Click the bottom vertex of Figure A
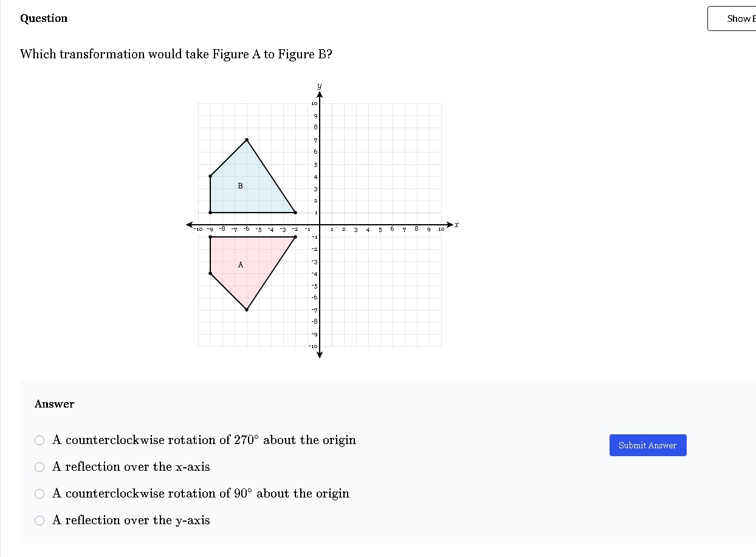Viewport: 756px width, 557px height. tap(247, 310)
